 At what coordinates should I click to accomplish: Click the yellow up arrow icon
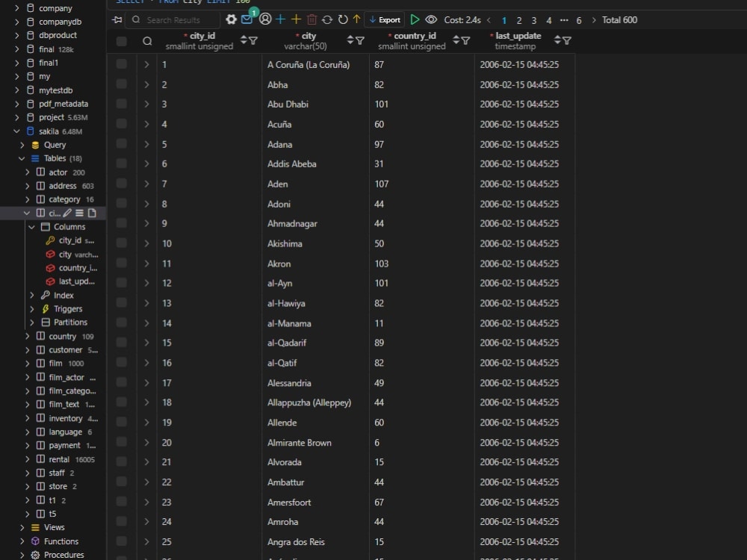[x=357, y=19]
